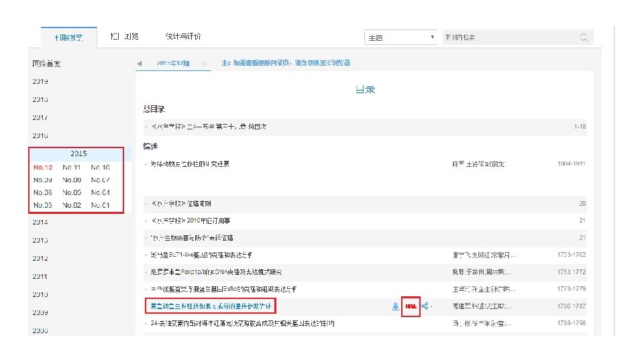Expand year 2012 in the sidebar
Viewport: 644px width, 362px height.
(x=40, y=258)
